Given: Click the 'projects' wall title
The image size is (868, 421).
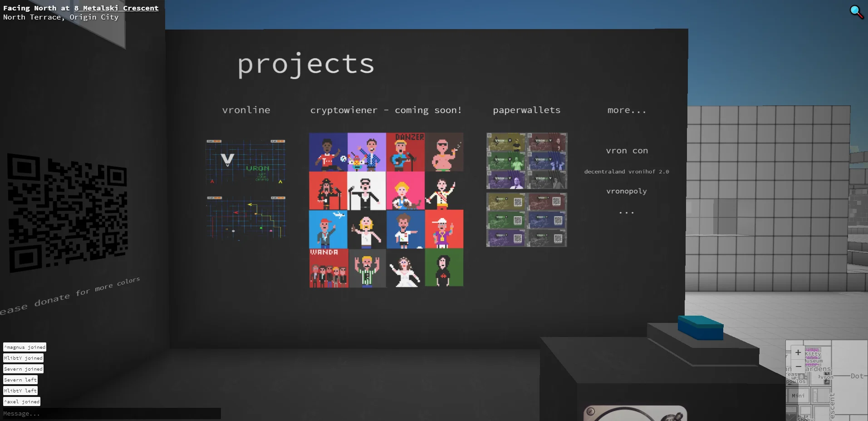Looking at the screenshot, I should point(306,64).
